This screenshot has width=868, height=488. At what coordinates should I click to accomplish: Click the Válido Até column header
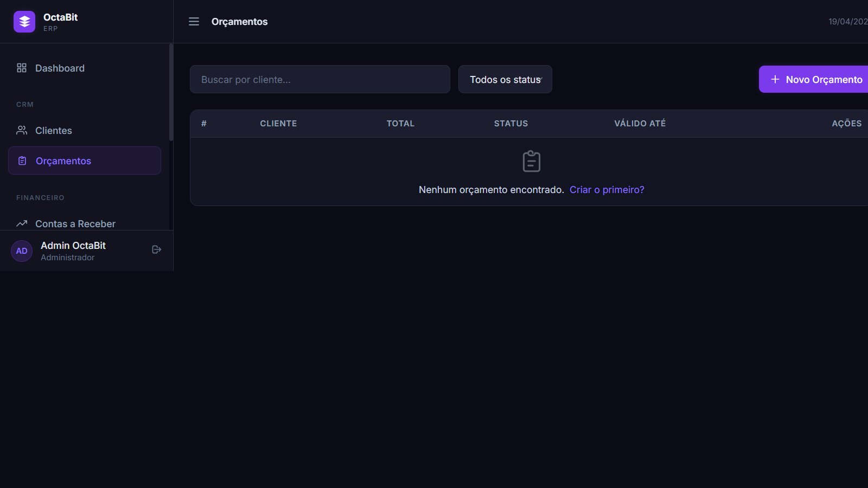[x=640, y=124]
